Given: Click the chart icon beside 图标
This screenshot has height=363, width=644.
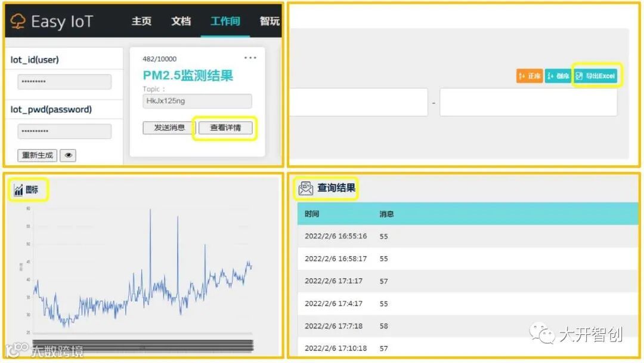Looking at the screenshot, I should pyautogui.click(x=18, y=190).
